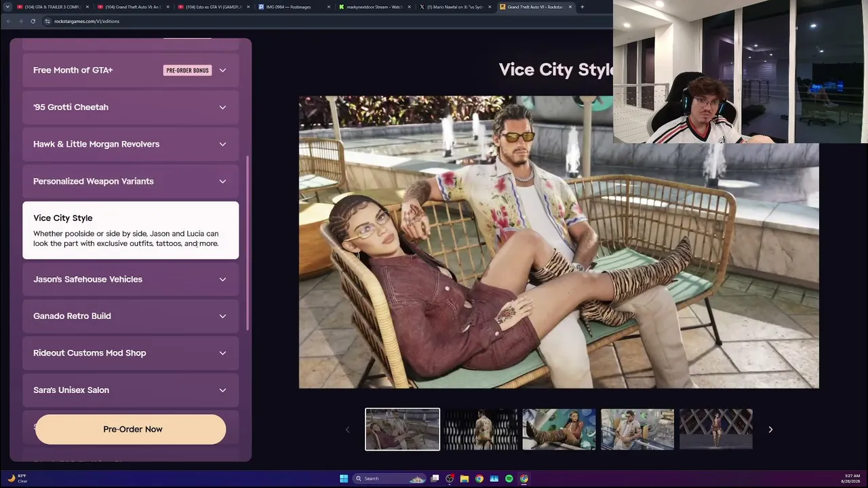Viewport: 868px width, 488px height.
Task: Expand Hawk & Little Morgan Revolvers section
Action: [130, 144]
